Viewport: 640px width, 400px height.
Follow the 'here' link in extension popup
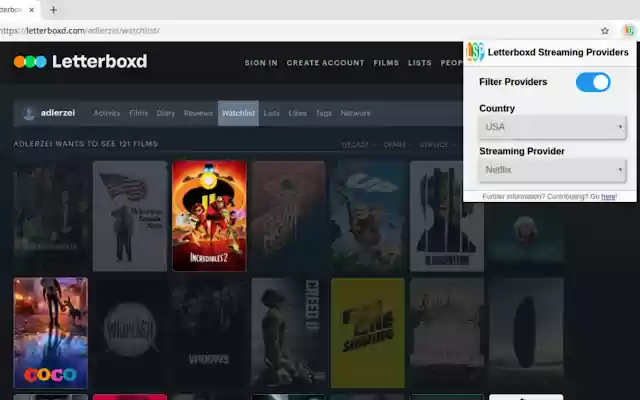coord(608,197)
